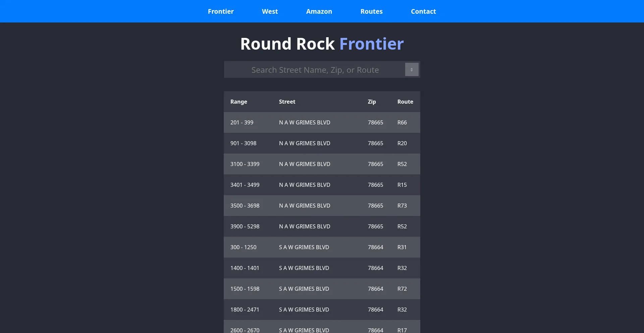Viewport: 644px width, 333px height.
Task: Click the Zip column header
Action: click(372, 102)
